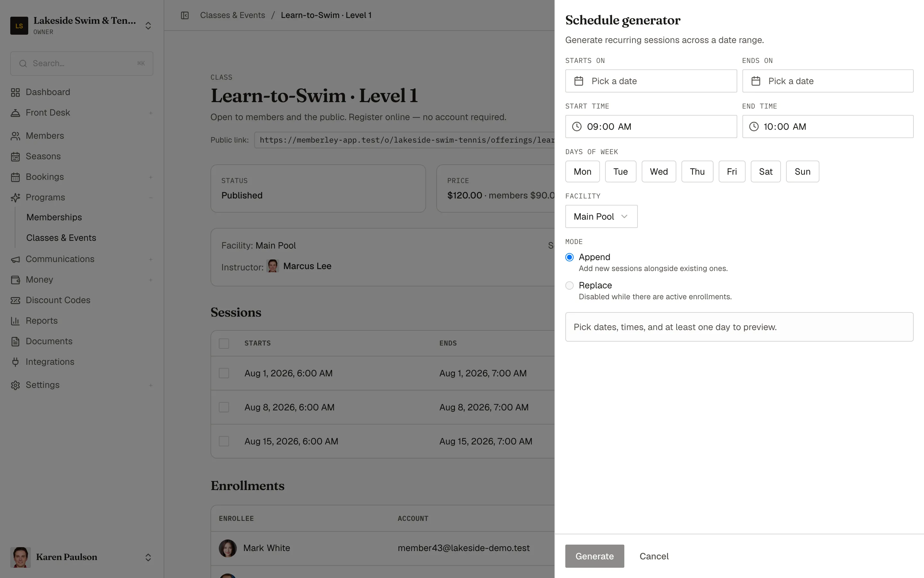Click the Documents file icon
Viewport: 924px width, 578px height.
coord(15,341)
